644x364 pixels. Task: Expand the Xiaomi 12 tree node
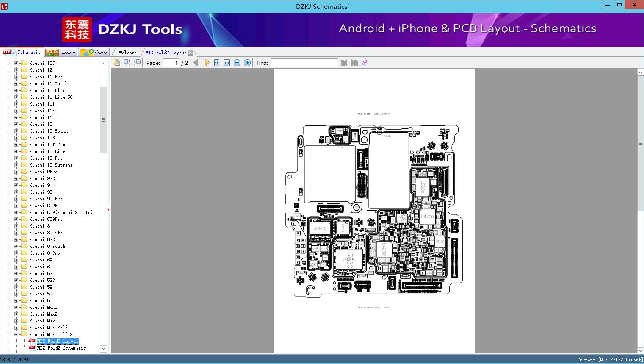click(x=16, y=70)
